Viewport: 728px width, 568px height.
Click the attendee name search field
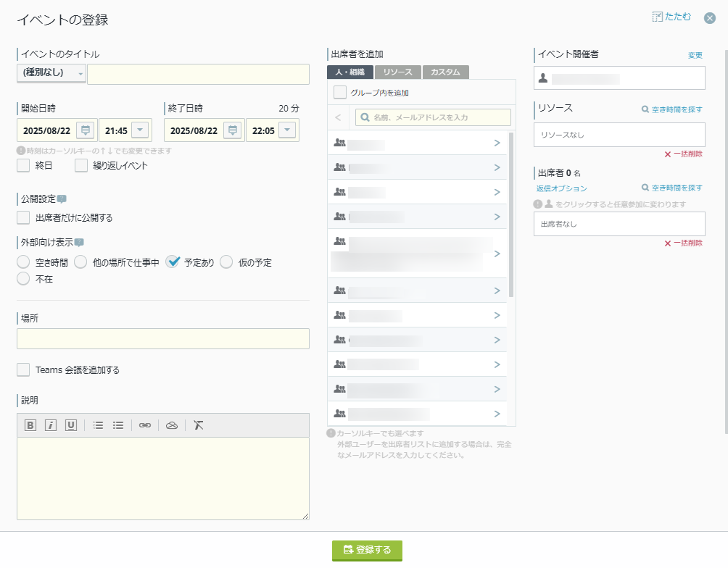433,117
